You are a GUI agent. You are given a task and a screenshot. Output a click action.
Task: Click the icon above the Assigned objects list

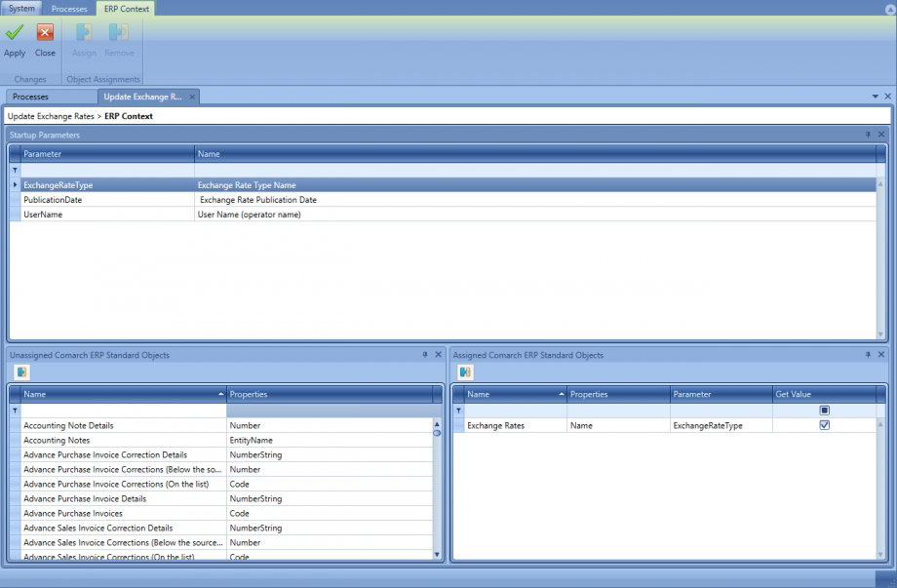pos(465,372)
